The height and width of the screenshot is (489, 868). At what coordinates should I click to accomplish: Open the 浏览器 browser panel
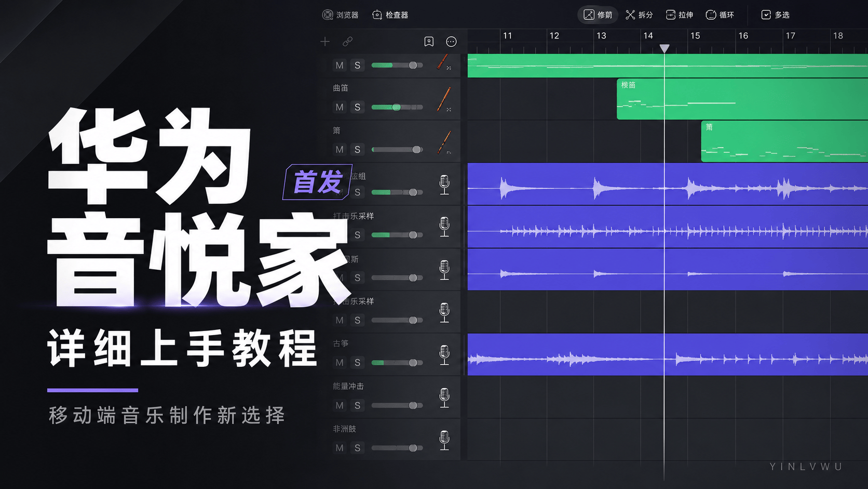click(x=340, y=15)
